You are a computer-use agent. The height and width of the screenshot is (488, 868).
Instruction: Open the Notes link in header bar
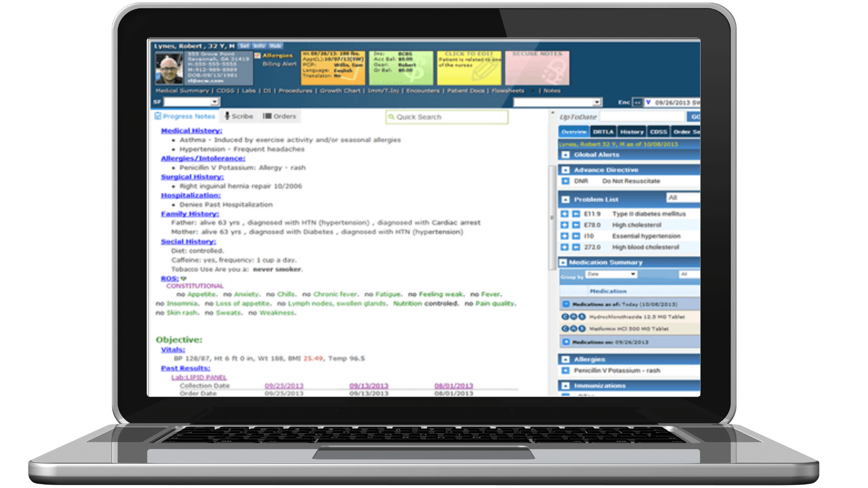(552, 91)
